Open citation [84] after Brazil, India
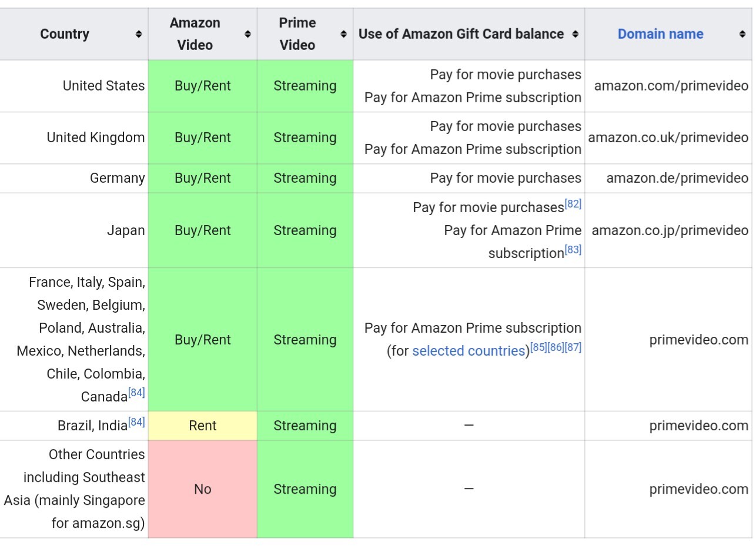 pyautogui.click(x=136, y=421)
